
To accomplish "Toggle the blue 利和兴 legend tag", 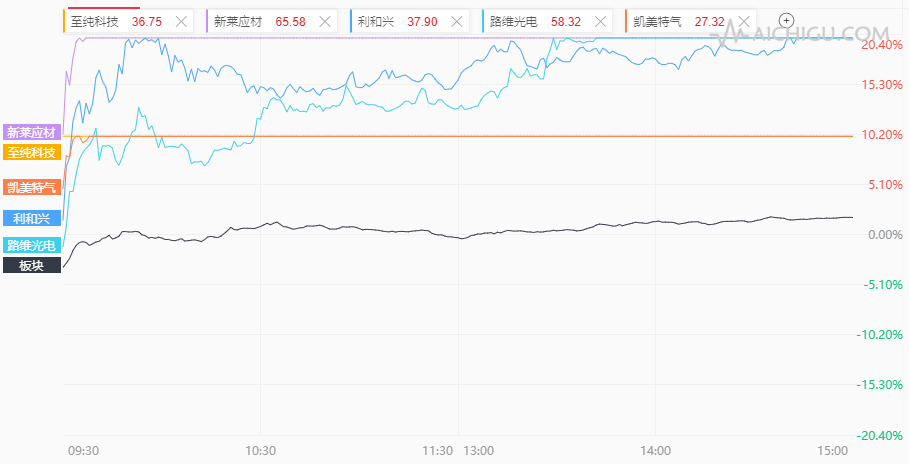I will coord(32,217).
